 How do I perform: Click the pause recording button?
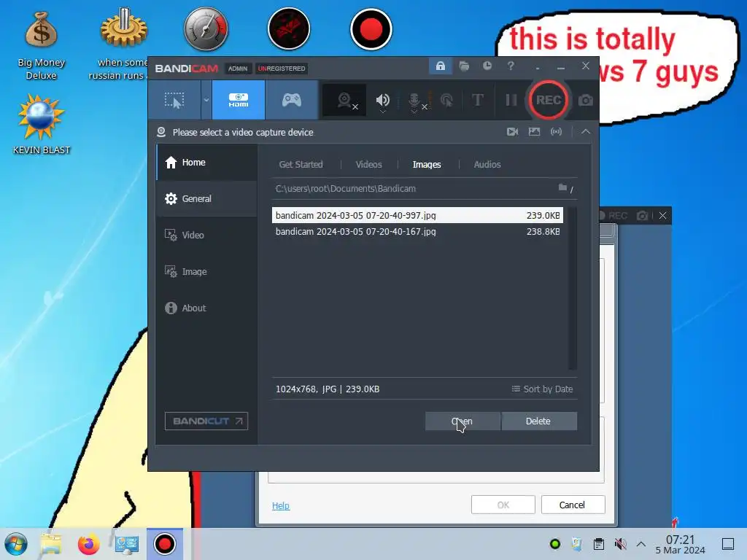[511, 100]
